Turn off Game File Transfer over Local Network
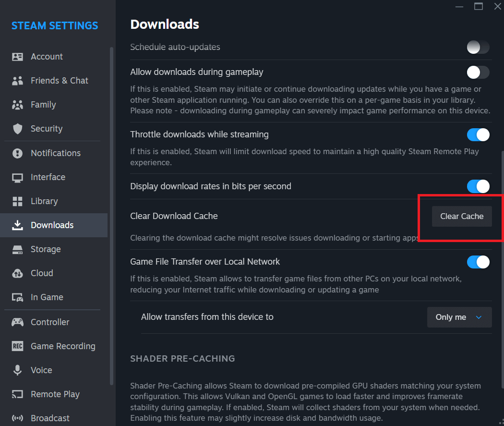The height and width of the screenshot is (426, 504). [478, 262]
